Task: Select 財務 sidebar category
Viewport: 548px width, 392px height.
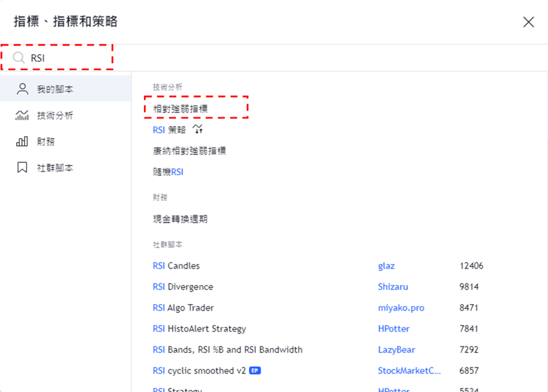Action: (x=45, y=142)
